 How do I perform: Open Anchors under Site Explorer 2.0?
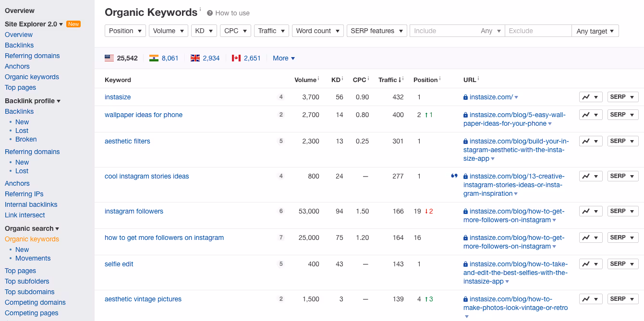(17, 66)
